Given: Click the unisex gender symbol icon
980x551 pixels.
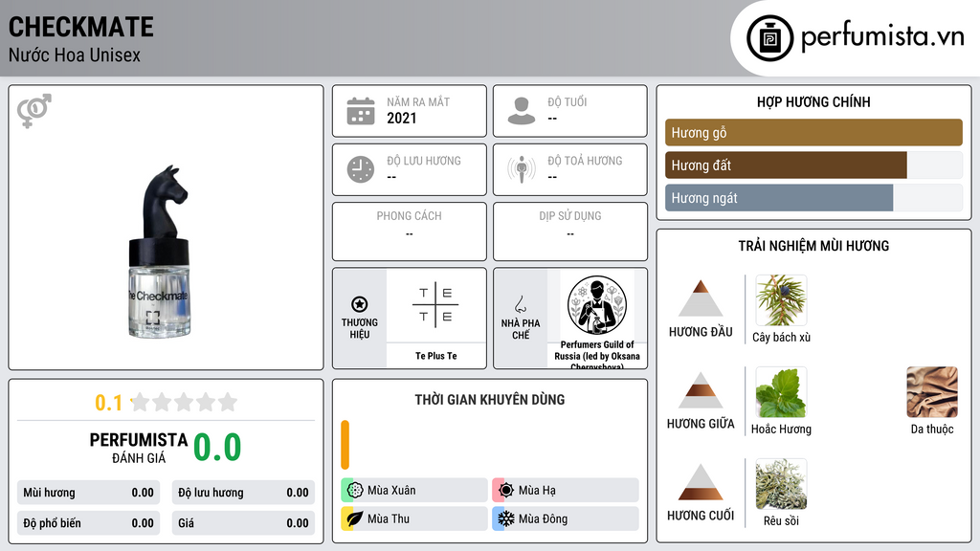Looking at the screenshot, I should (x=34, y=111).
